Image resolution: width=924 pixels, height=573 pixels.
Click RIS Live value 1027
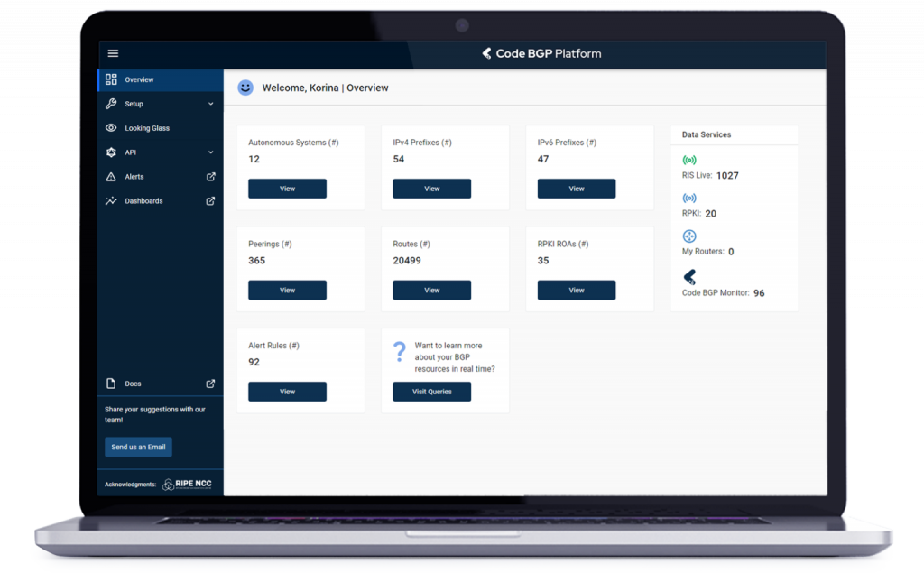click(x=727, y=176)
